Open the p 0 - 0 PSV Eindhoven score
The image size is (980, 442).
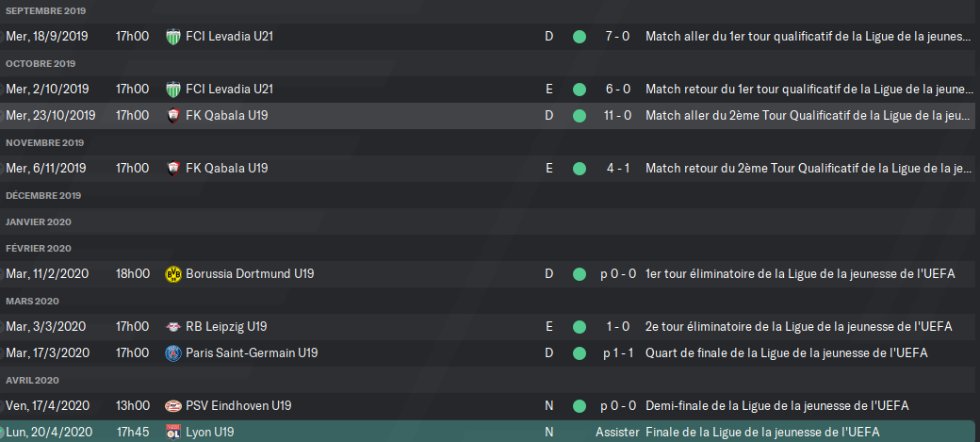click(618, 406)
